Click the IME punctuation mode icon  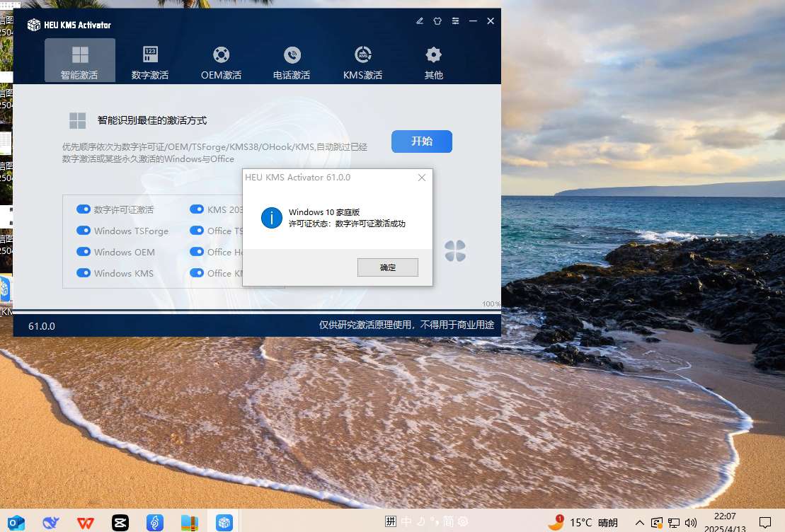tap(434, 521)
